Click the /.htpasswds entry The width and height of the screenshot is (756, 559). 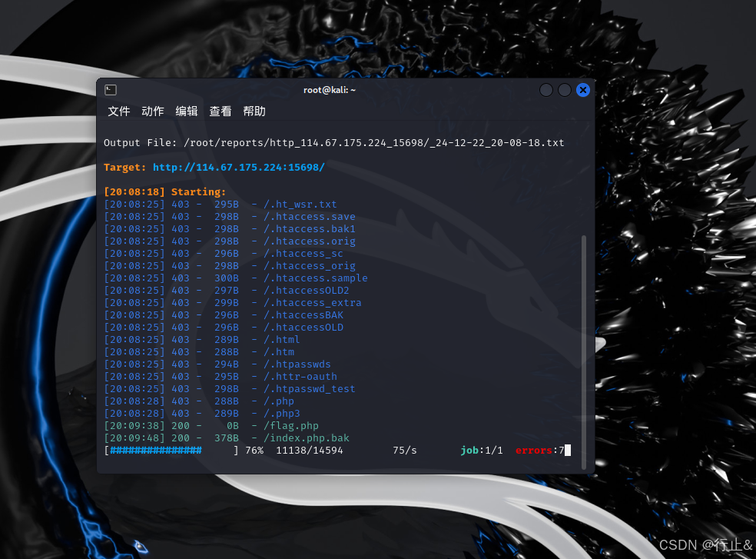tap(297, 364)
